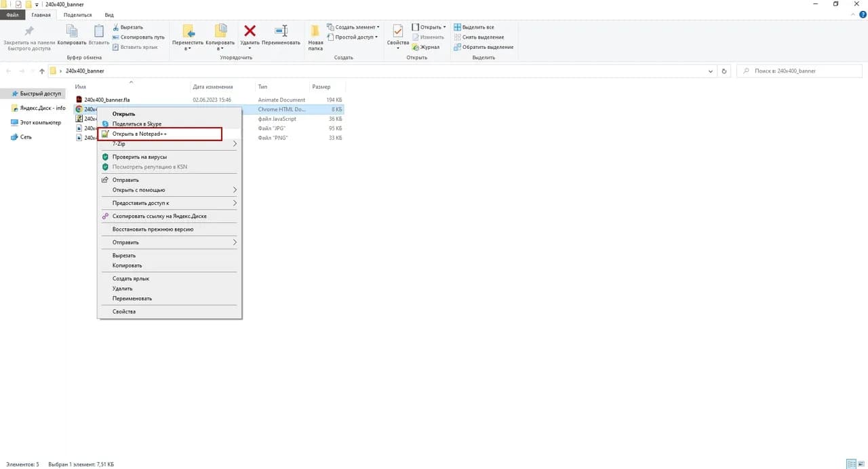The width and height of the screenshot is (868, 469).
Task: Choose Переименовать in context menu
Action: (x=170, y=299)
